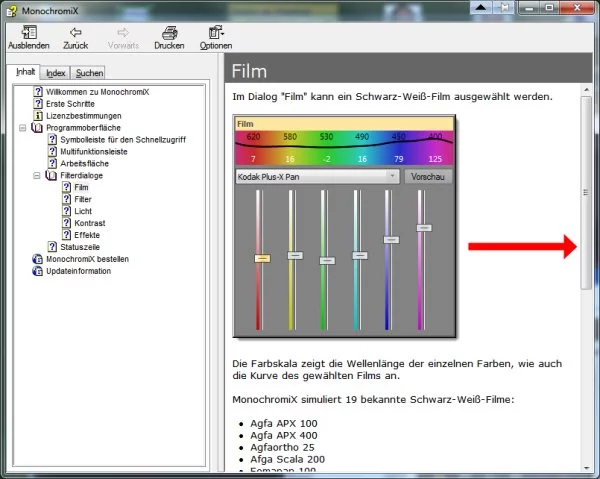Switch to the Suchen tab

click(x=89, y=73)
